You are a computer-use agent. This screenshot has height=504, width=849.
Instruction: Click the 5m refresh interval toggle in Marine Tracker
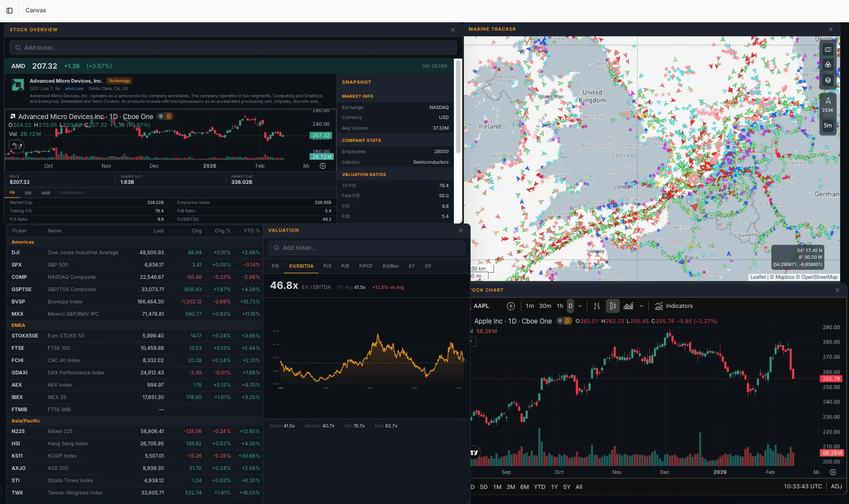[828, 126]
